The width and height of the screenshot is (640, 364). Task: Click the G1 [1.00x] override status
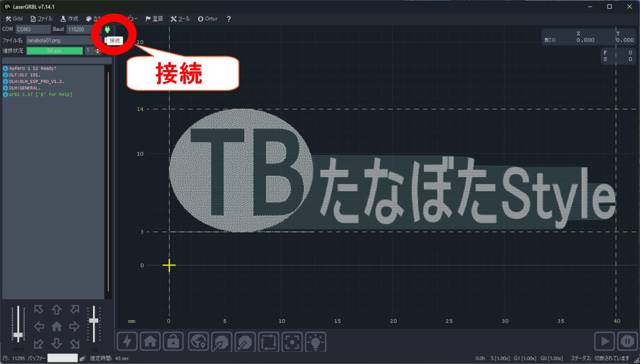(525, 358)
